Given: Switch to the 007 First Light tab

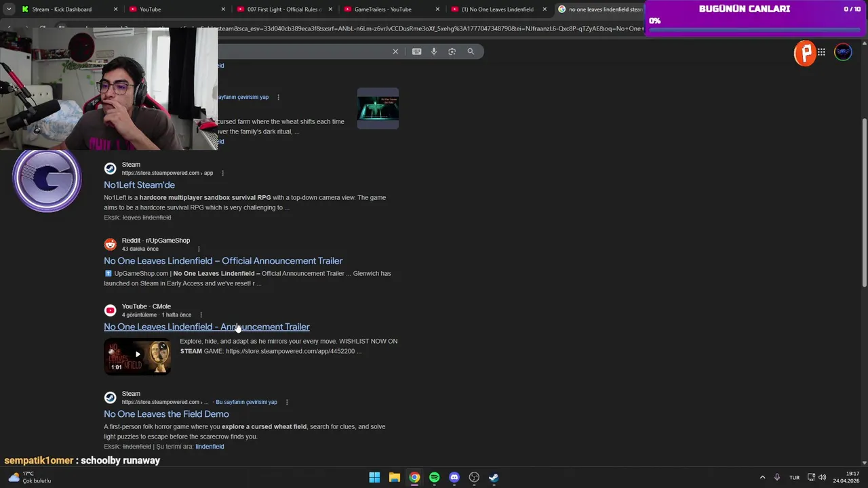Looking at the screenshot, I should coord(283,9).
